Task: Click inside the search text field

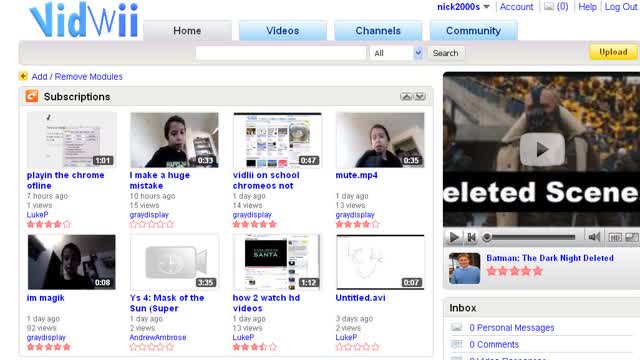Action: (281, 53)
